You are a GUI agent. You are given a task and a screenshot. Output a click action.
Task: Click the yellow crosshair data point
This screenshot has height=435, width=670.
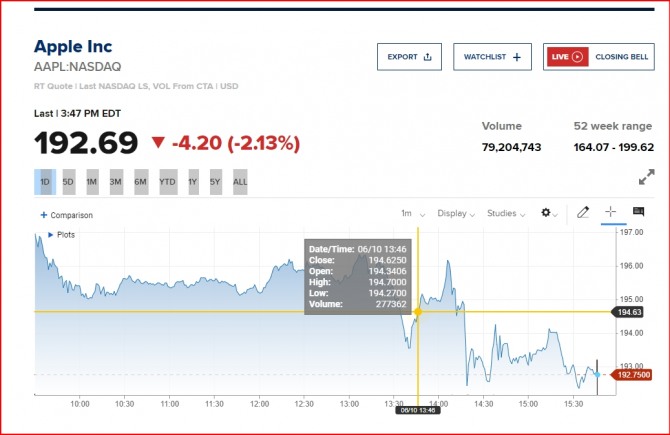pos(417,312)
